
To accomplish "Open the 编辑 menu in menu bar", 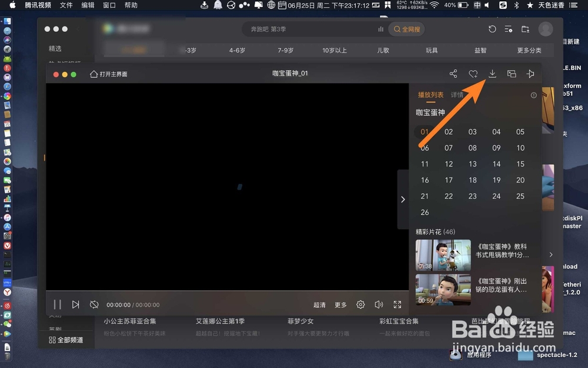I will [x=88, y=5].
